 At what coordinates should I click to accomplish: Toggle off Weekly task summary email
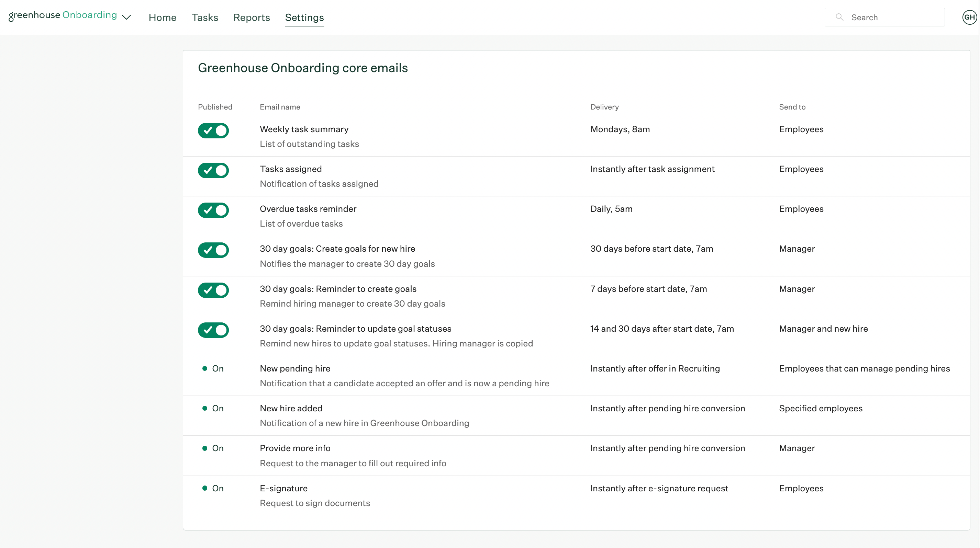point(213,131)
